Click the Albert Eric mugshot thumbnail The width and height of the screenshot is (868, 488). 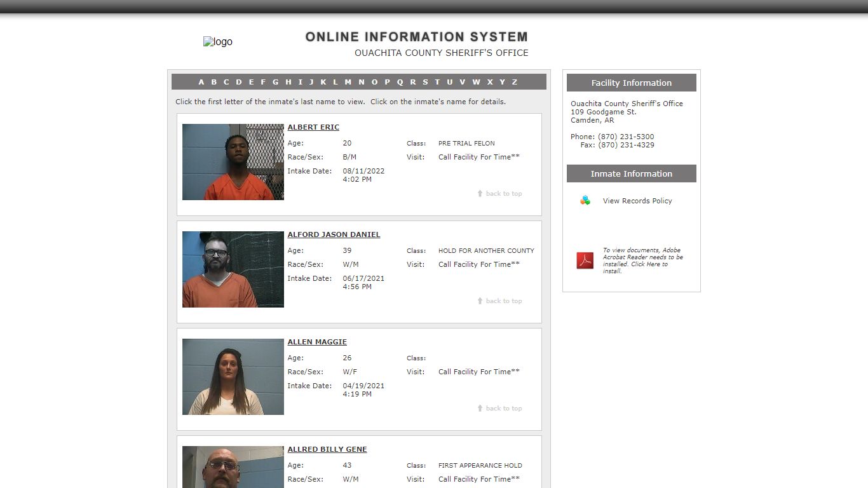pyautogui.click(x=233, y=162)
